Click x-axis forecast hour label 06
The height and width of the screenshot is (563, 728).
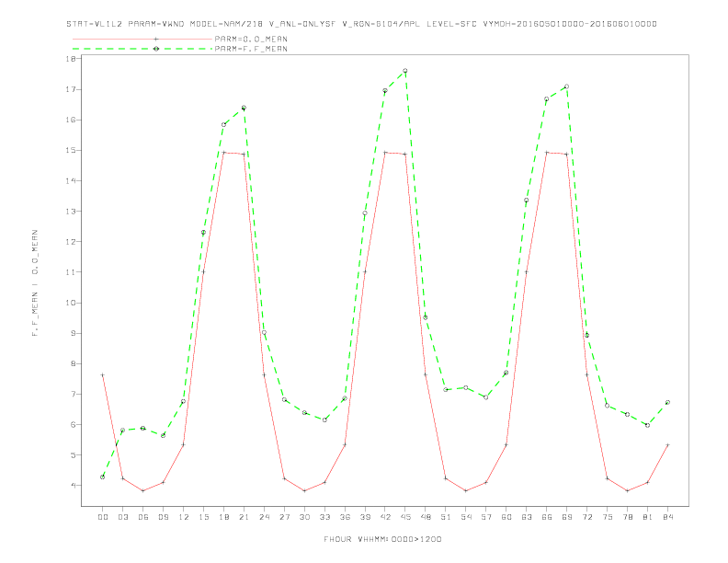coord(143,517)
